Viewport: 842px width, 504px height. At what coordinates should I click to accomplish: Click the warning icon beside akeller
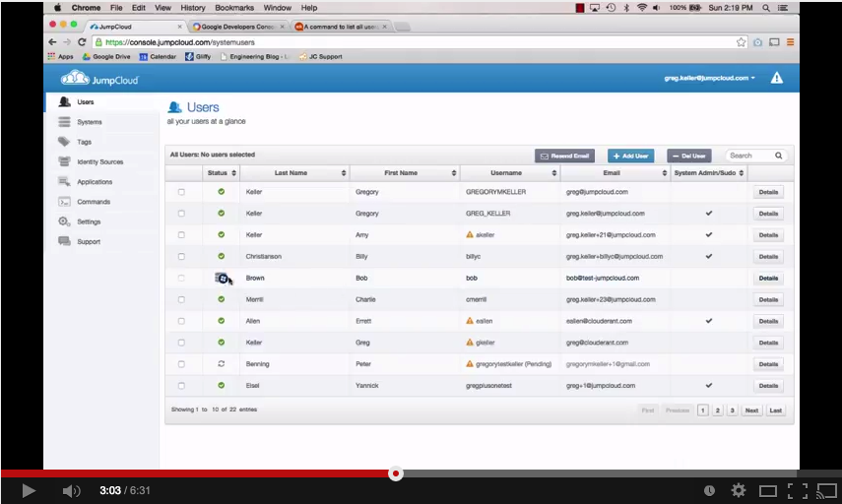coord(470,234)
